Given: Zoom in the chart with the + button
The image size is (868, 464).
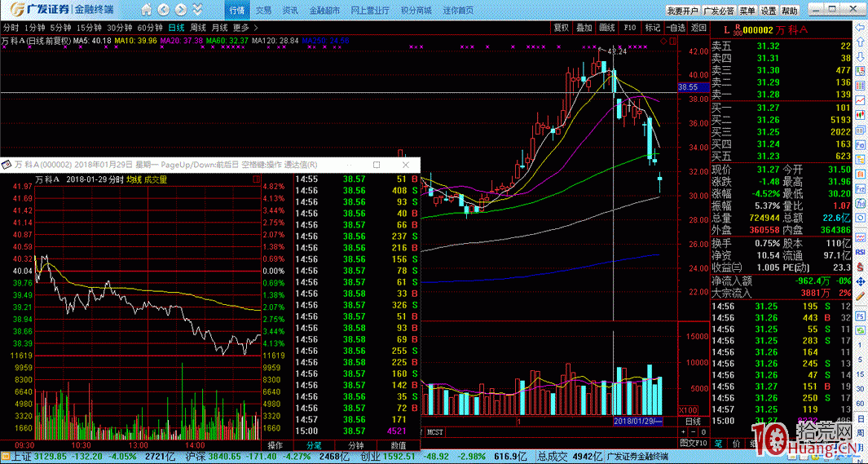Looking at the screenshot, I should click(x=683, y=432).
